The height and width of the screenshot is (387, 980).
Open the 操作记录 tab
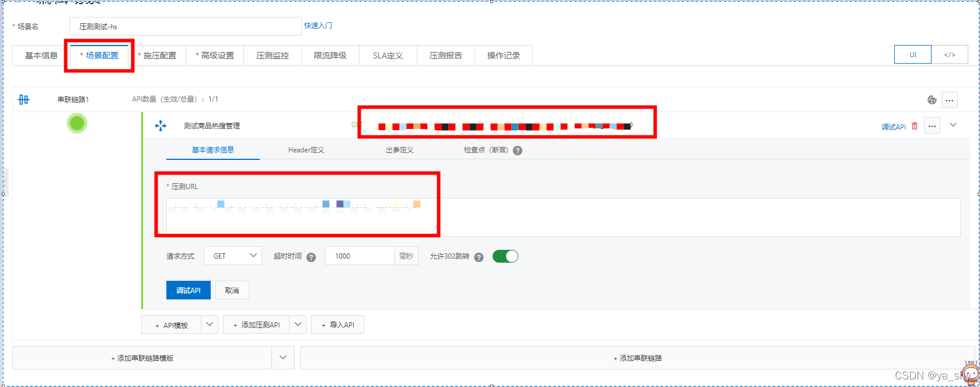tap(504, 55)
